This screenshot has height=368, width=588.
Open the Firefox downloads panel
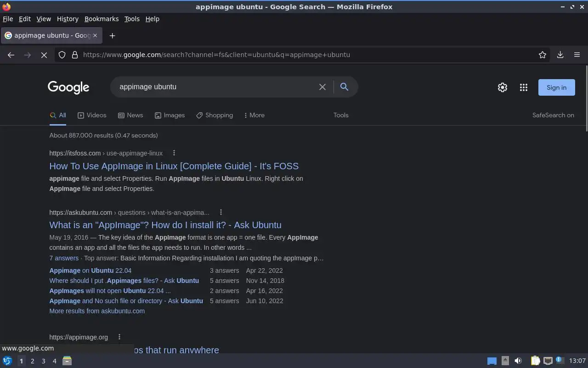(560, 55)
